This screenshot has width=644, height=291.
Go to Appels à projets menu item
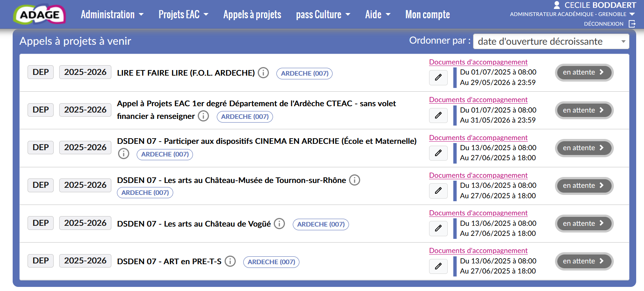coord(252,15)
